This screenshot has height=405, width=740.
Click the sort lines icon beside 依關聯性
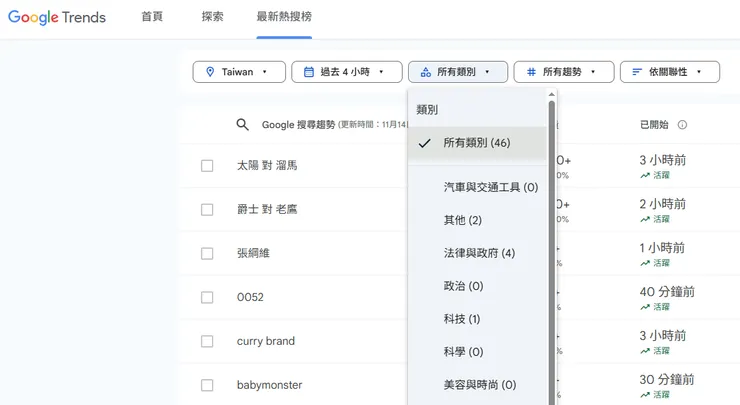pos(637,72)
